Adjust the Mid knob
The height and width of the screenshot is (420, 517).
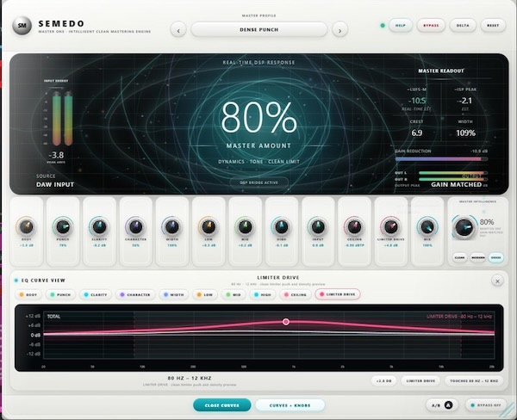click(245, 226)
